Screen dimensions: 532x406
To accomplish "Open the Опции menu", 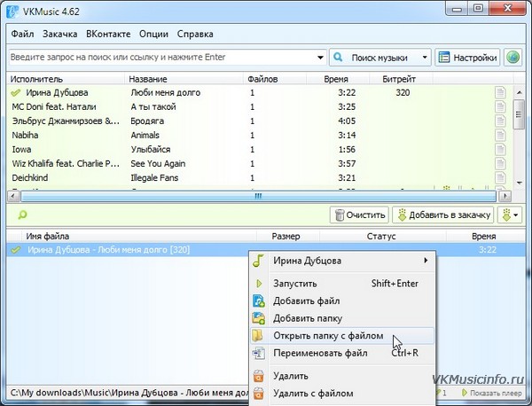I will pos(153,34).
